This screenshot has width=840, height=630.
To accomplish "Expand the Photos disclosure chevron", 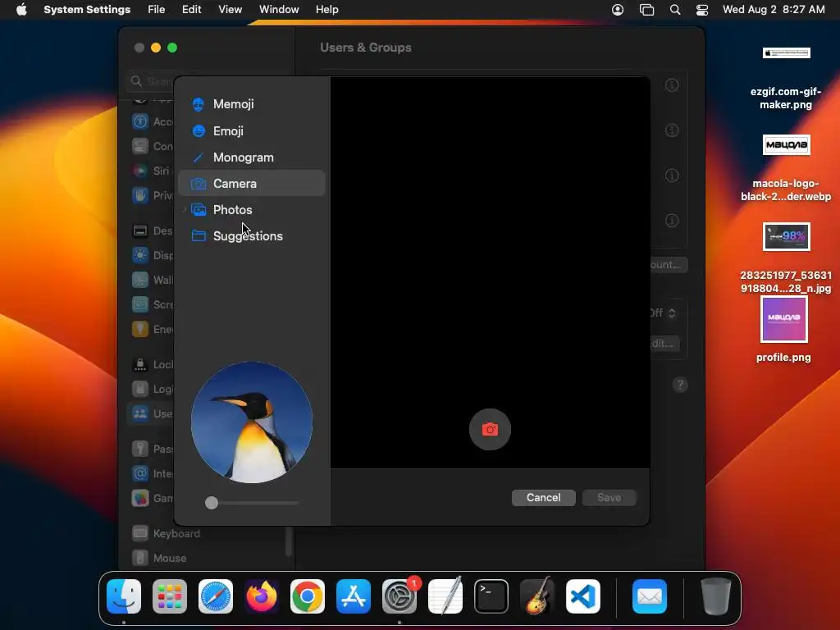I will (x=185, y=209).
